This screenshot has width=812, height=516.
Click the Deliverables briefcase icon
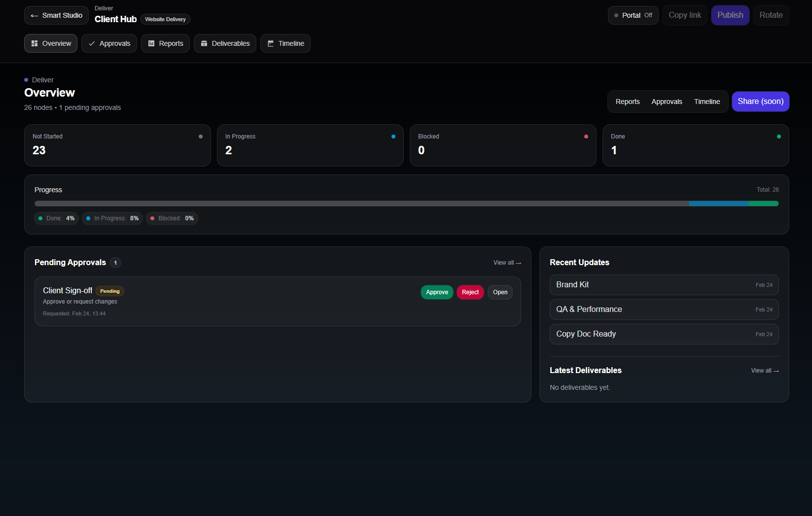pos(204,43)
